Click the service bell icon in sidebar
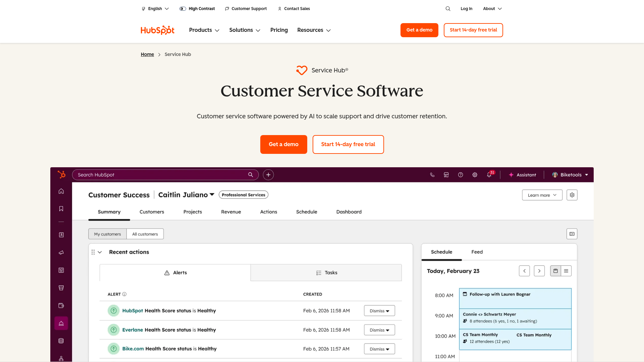The image size is (644, 362). tap(61, 323)
